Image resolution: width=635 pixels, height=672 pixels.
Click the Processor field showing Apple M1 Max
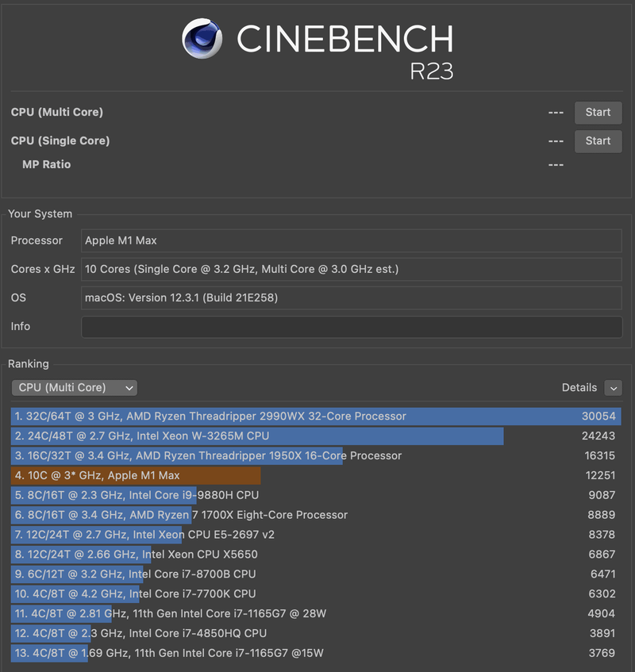click(x=352, y=241)
